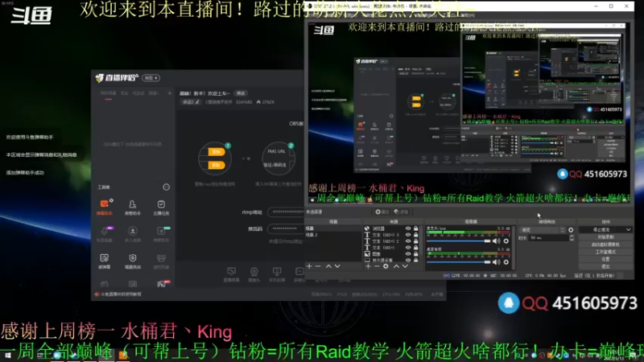Add a new scene tab with plus
This screenshot has width=644, height=362.
pos(169,93)
